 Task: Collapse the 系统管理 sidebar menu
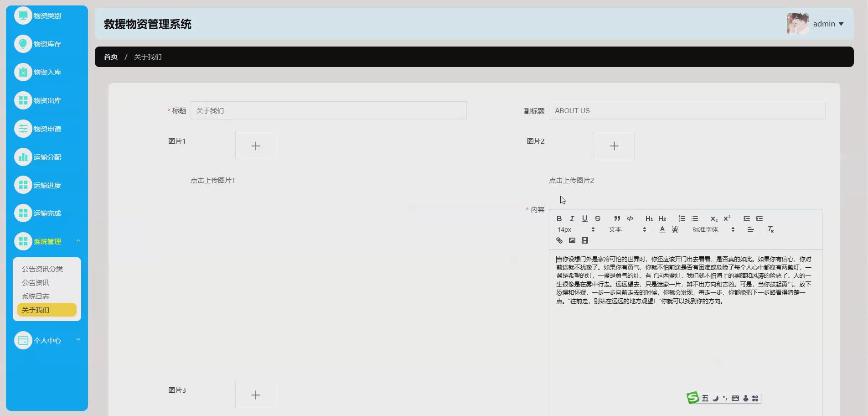[x=47, y=241]
